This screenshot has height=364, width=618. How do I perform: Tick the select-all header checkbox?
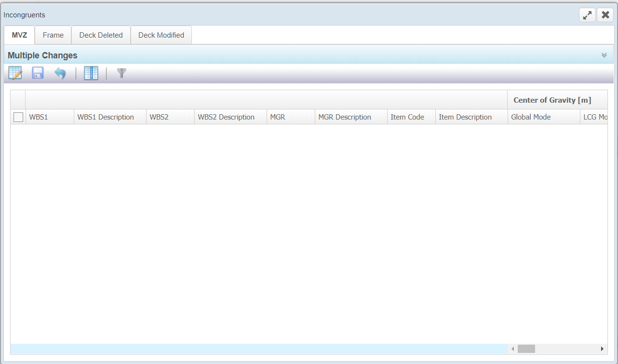[x=18, y=117]
